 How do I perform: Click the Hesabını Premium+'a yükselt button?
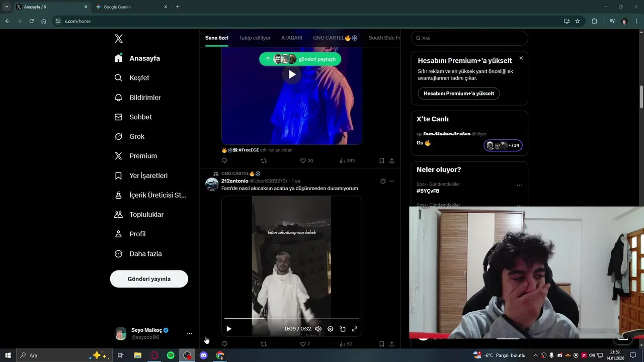[x=459, y=94]
